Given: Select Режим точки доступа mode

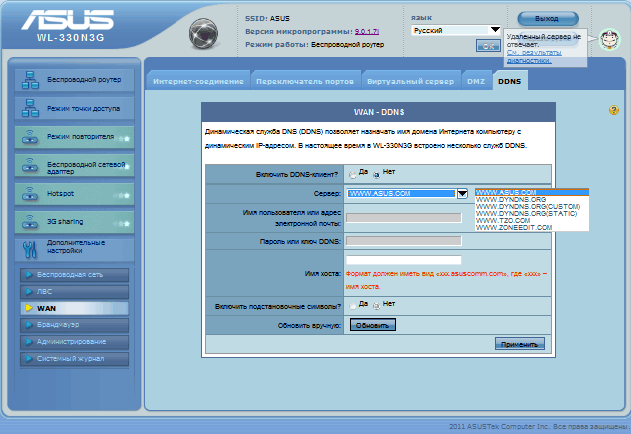Looking at the screenshot, I should (74, 108).
